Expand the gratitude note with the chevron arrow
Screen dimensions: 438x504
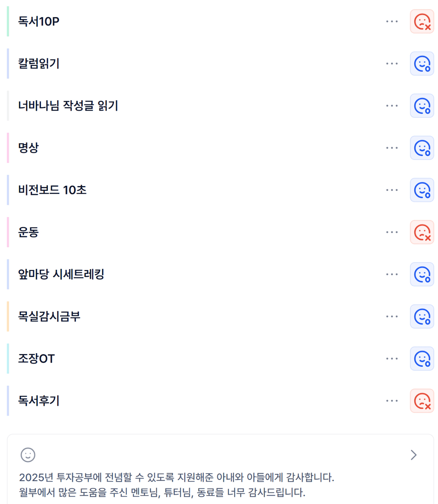point(413,455)
